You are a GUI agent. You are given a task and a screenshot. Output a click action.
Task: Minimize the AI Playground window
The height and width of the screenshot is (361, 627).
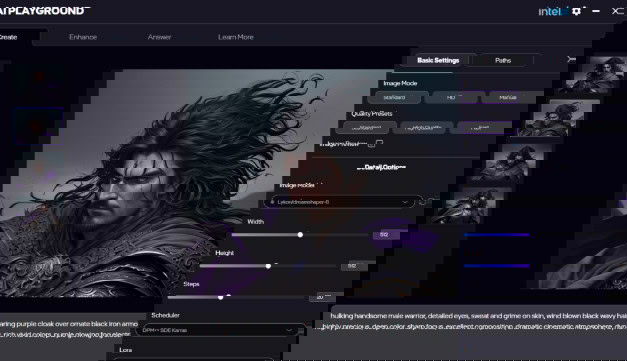596,11
